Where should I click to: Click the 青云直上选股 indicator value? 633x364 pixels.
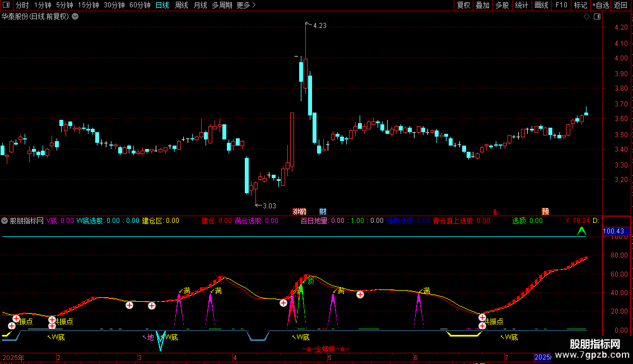[x=462, y=221]
